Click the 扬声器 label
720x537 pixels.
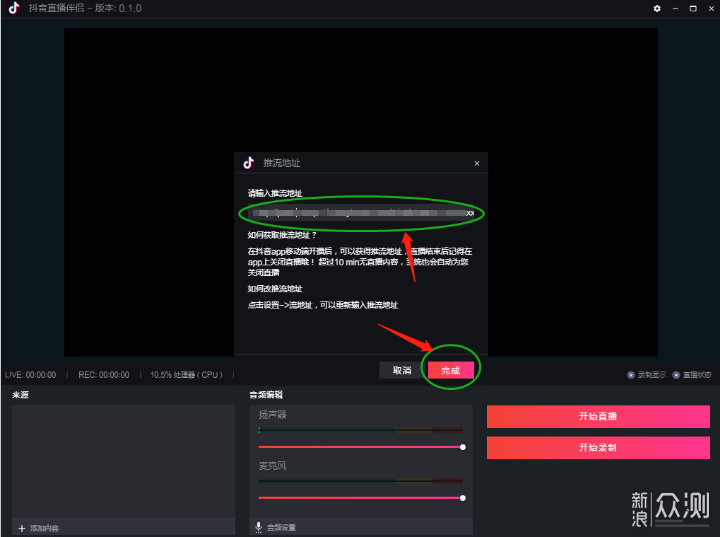coord(272,415)
